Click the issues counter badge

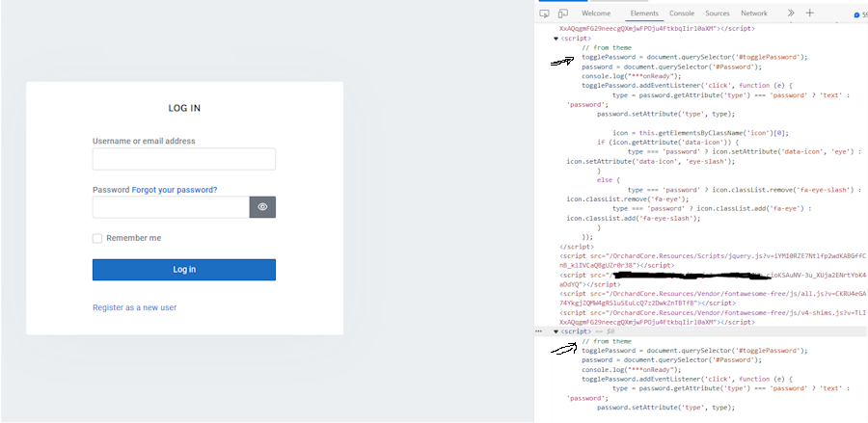(861, 14)
